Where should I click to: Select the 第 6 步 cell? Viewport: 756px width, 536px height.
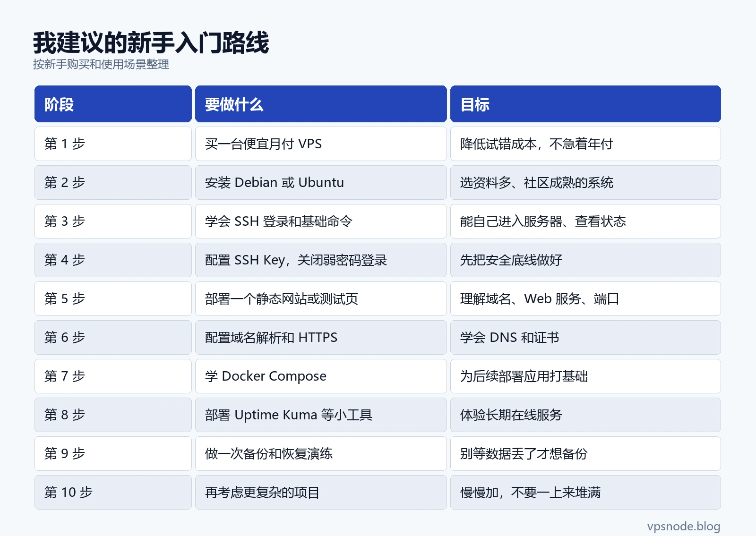pos(113,337)
